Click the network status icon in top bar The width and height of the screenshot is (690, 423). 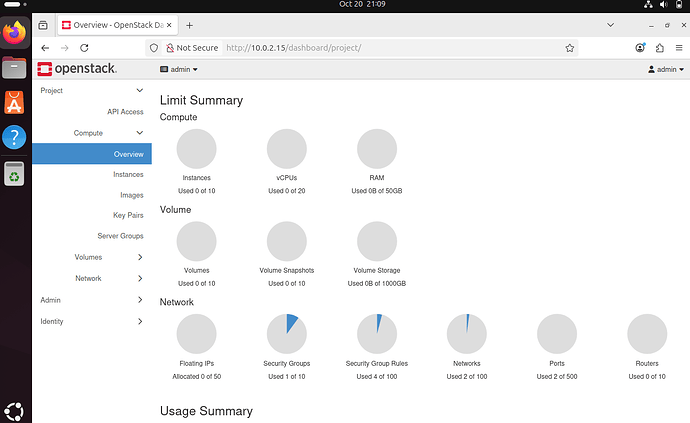click(648, 4)
